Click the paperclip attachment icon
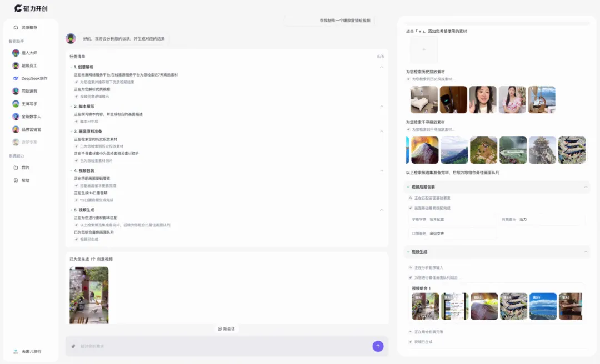The height and width of the screenshot is (364, 600). point(73,346)
